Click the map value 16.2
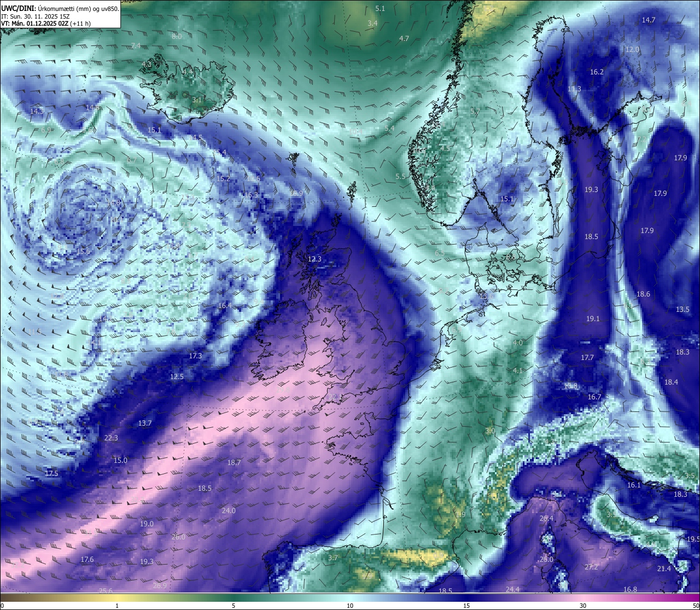The height and width of the screenshot is (610, 700). (597, 72)
